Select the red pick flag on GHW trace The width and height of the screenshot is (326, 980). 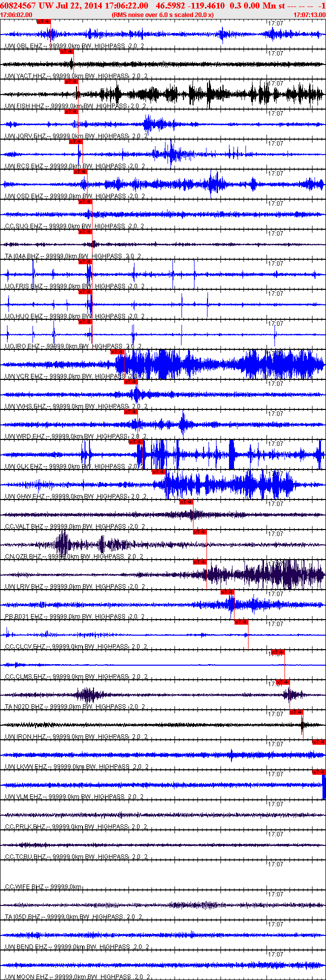[x=158, y=472]
